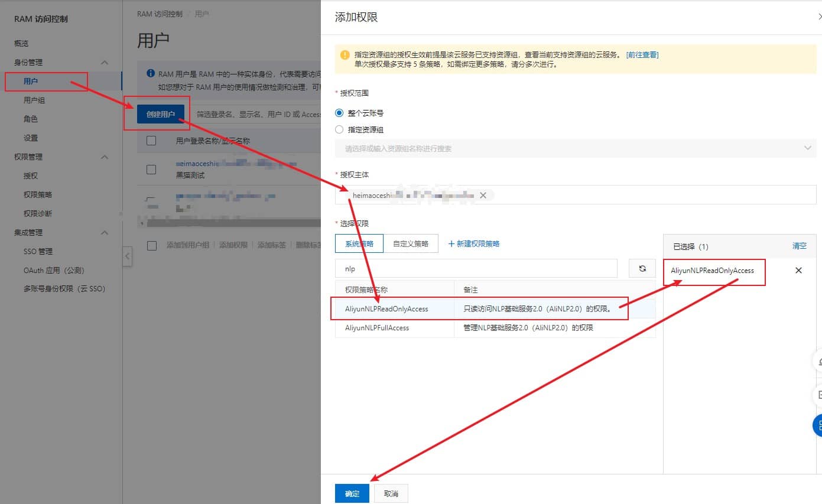Viewport: 822px width, 504px height.
Task: Select the 整个云账号 radio option
Action: tap(339, 113)
